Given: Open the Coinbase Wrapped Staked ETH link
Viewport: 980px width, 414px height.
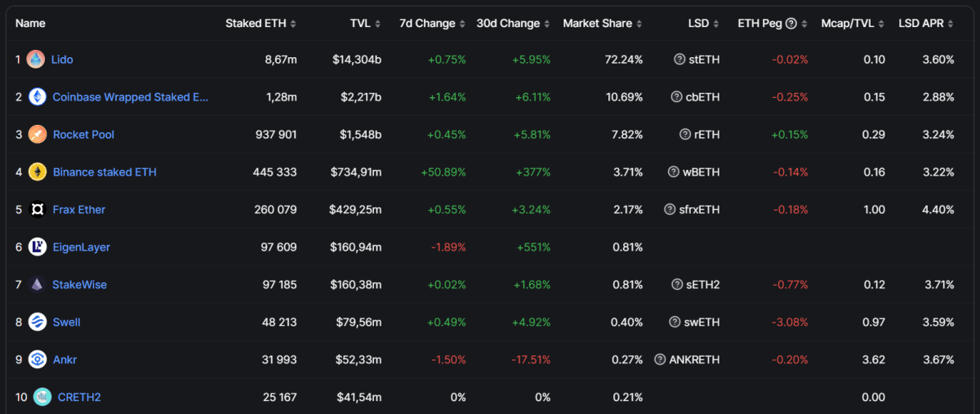Looking at the screenshot, I should 131,97.
